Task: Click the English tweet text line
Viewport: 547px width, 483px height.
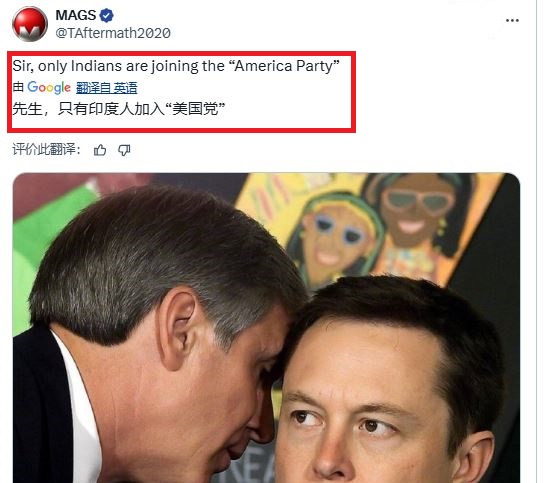Action: coord(176,66)
